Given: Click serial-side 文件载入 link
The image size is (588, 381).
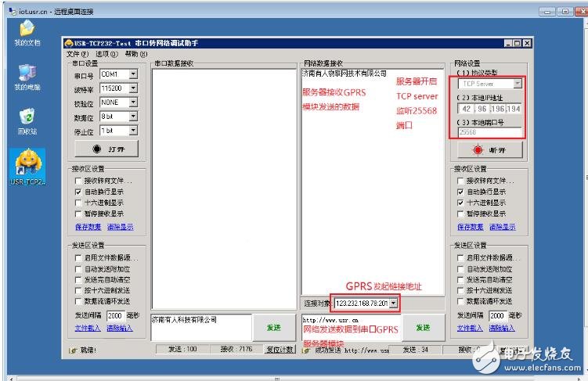Looking at the screenshot, I should tap(88, 328).
